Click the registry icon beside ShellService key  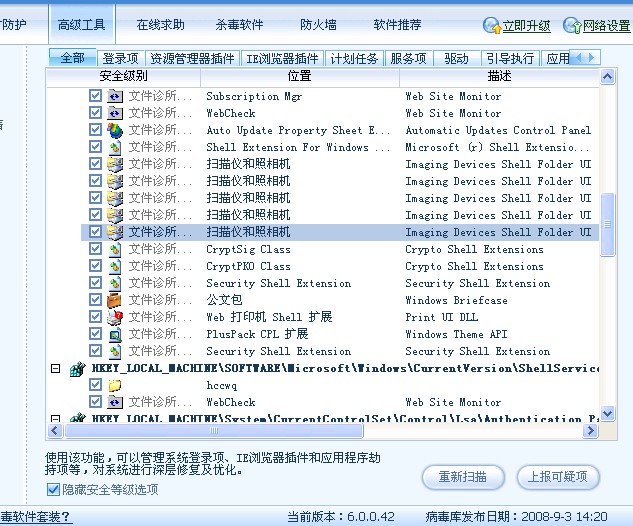point(78,368)
